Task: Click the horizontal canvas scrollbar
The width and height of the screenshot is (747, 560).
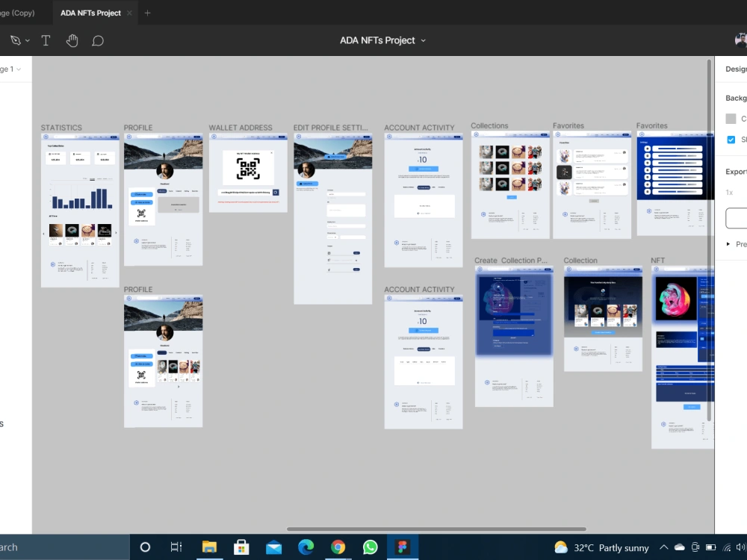Action: (x=436, y=529)
